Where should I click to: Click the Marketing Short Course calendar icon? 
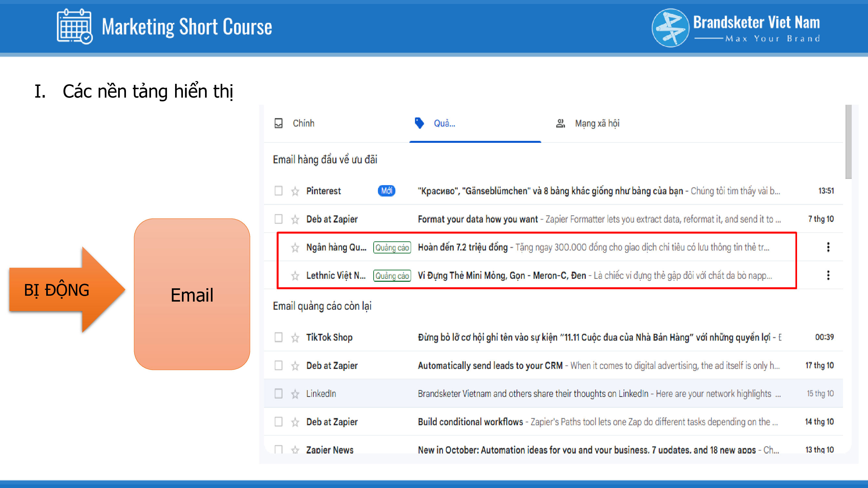tap(75, 26)
